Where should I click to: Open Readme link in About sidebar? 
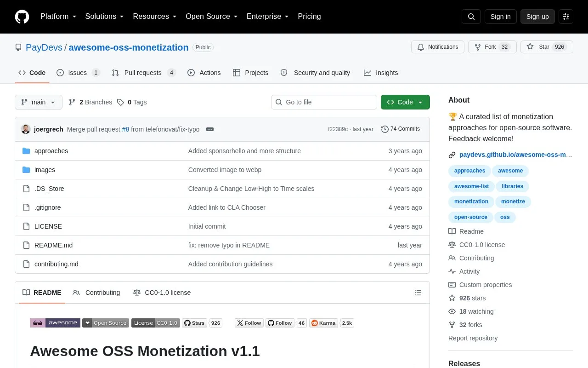[x=466, y=231]
